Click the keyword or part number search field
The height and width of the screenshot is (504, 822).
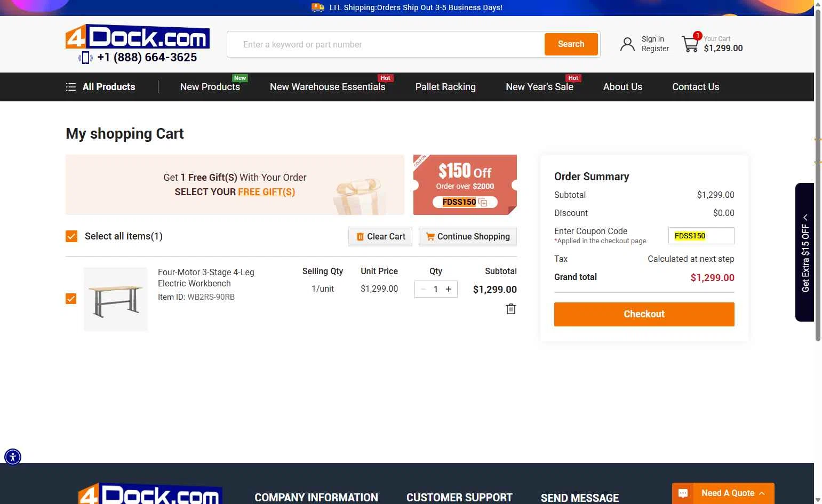tap(386, 44)
